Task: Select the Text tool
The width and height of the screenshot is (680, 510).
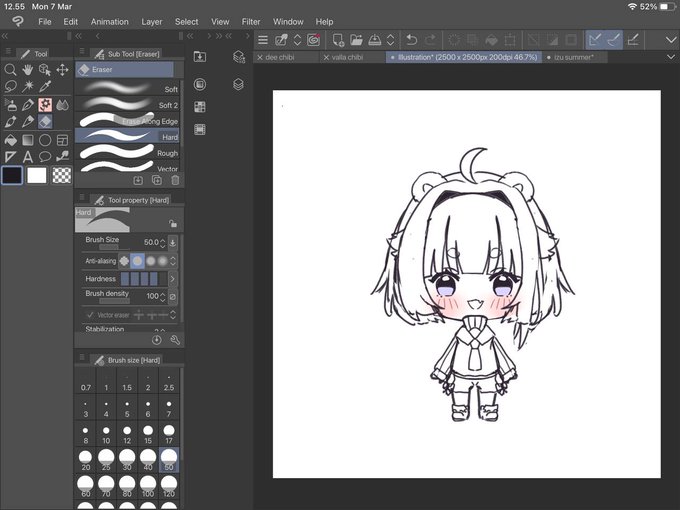Action: click(x=28, y=157)
